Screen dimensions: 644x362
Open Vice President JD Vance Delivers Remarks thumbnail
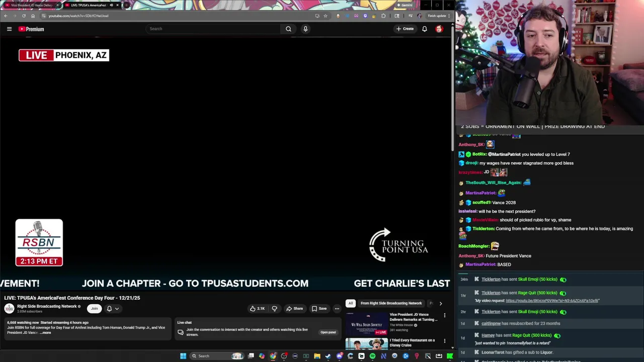click(x=366, y=324)
